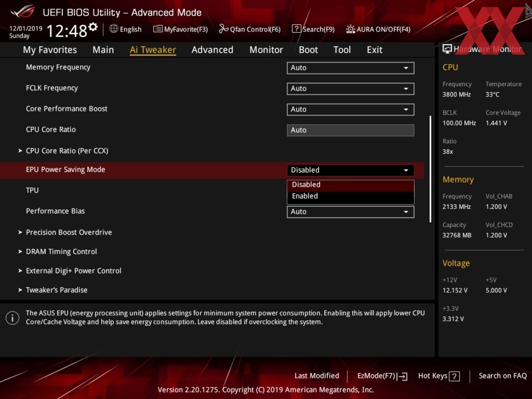Open Performance Bias dropdown

350,212
